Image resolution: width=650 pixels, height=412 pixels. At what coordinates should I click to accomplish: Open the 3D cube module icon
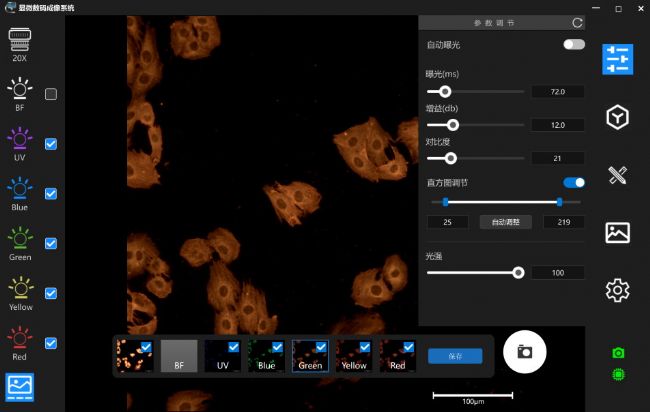617,118
